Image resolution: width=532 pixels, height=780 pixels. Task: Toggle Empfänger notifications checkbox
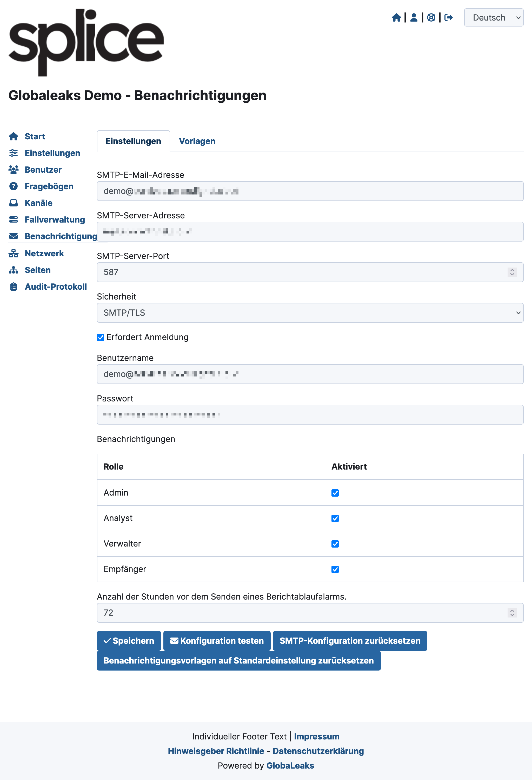tap(335, 569)
